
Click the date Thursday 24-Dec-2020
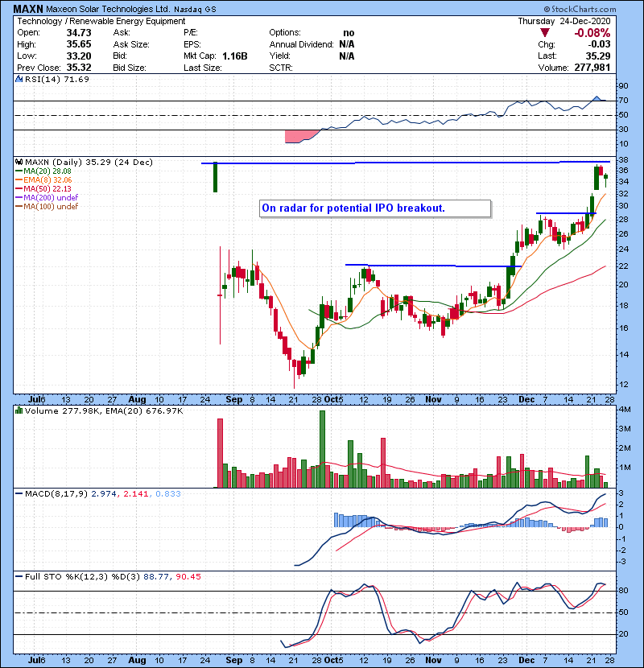coord(563,21)
